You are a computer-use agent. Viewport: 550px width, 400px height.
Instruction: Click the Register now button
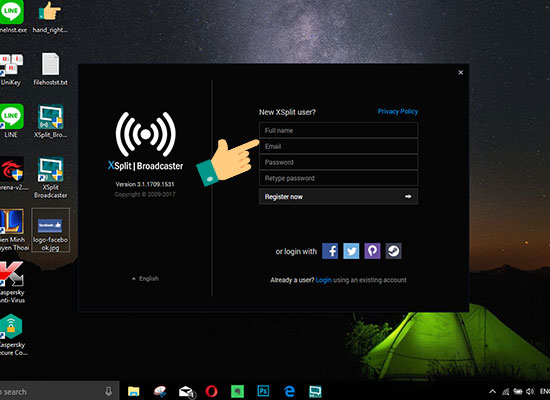click(338, 196)
